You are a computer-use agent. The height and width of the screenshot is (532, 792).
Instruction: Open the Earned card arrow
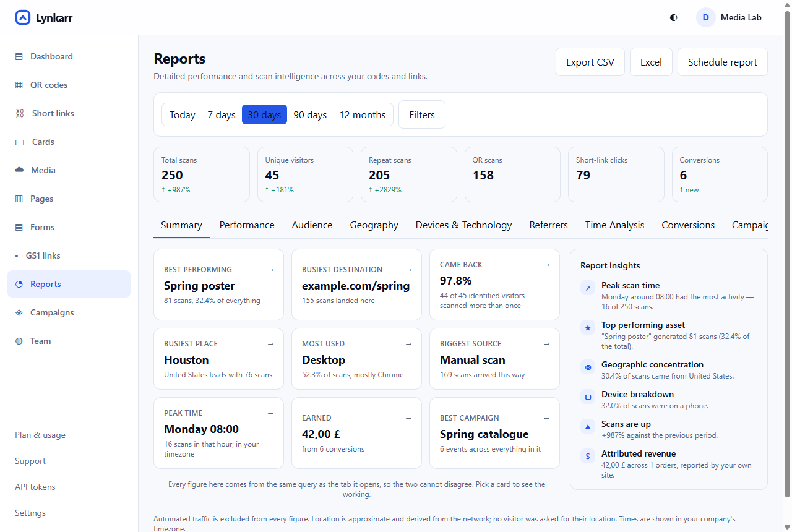(408, 418)
